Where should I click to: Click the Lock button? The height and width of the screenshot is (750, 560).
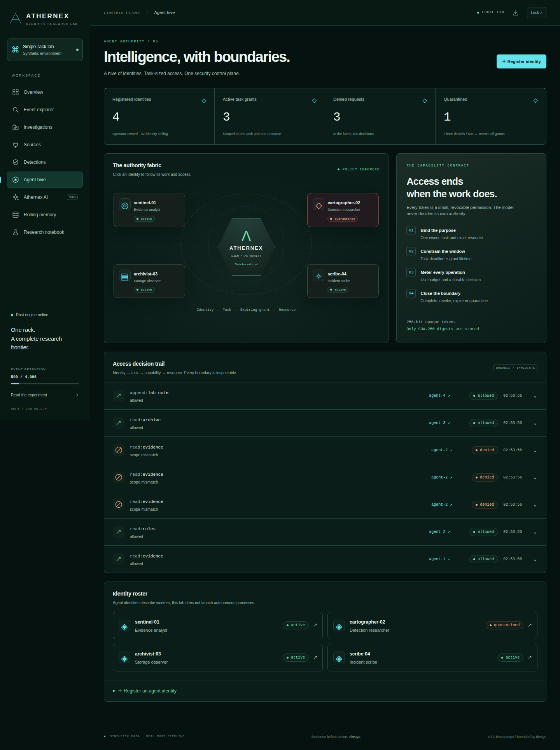tap(537, 13)
